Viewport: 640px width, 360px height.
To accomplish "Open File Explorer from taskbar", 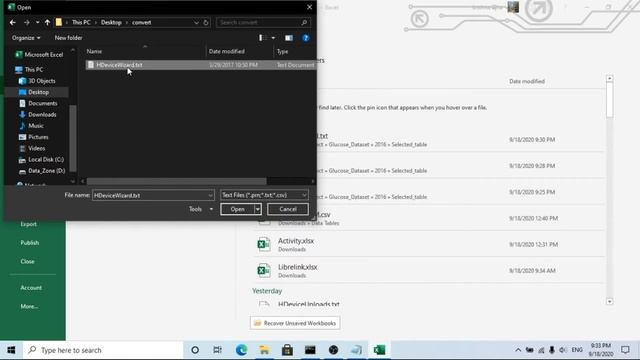I will tap(264, 350).
